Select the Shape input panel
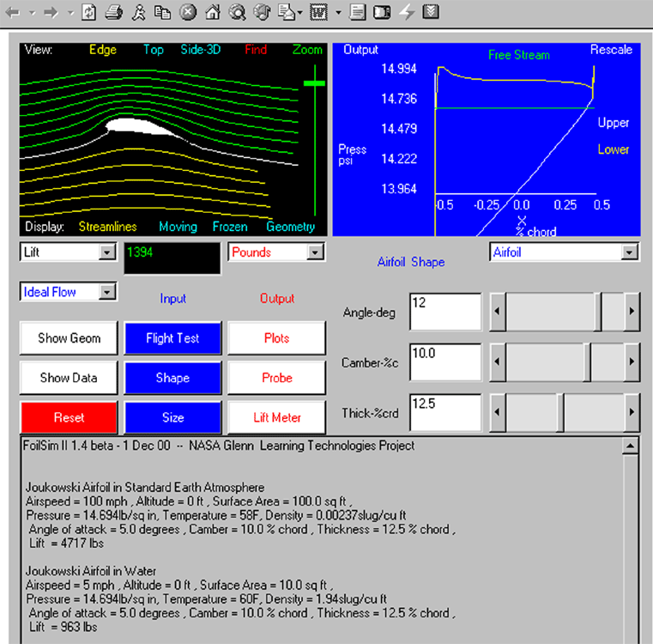The height and width of the screenshot is (644, 653). point(172,378)
